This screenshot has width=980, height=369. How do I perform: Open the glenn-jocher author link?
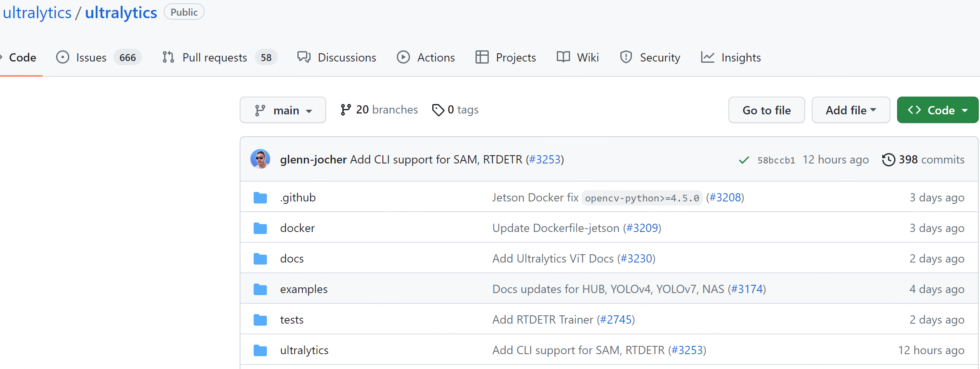[x=313, y=159]
